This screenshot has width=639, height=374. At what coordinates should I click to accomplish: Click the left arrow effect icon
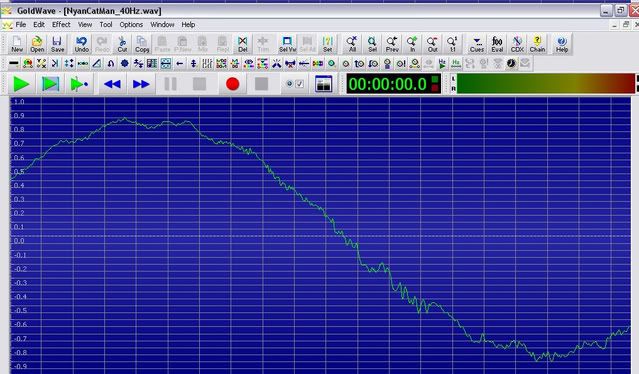pos(179,63)
